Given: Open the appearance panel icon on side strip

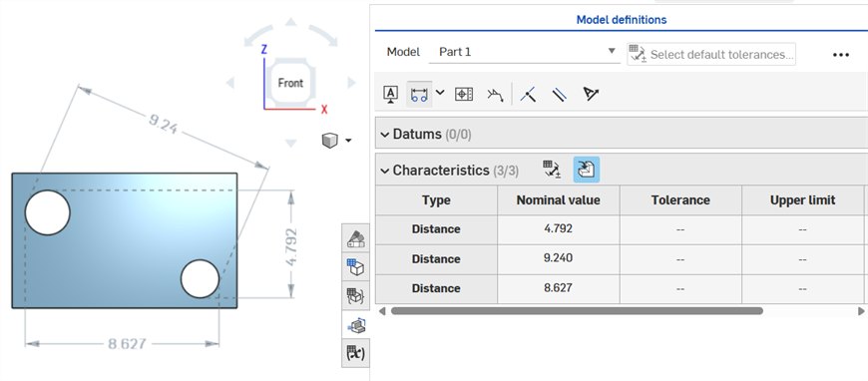Looking at the screenshot, I should click(355, 238).
